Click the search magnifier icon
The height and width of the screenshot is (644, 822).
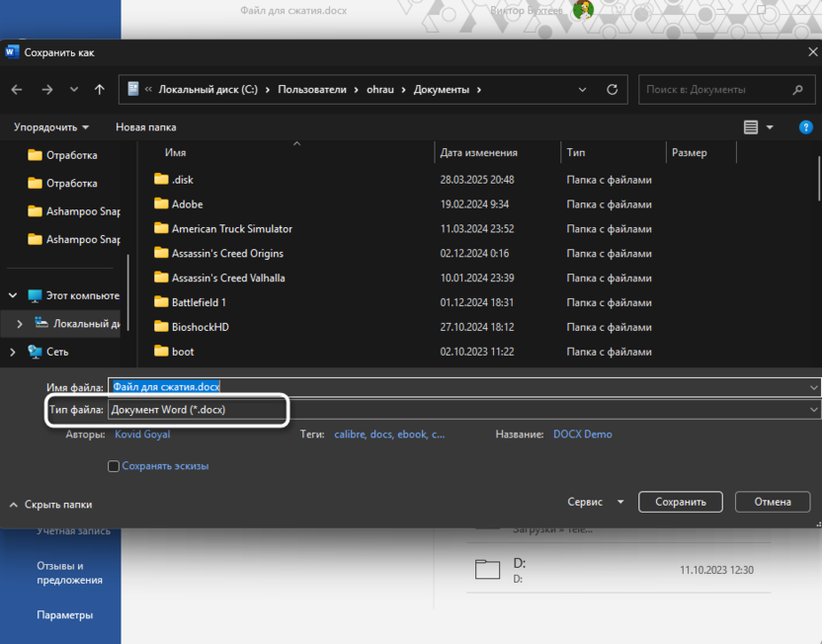[x=798, y=90]
